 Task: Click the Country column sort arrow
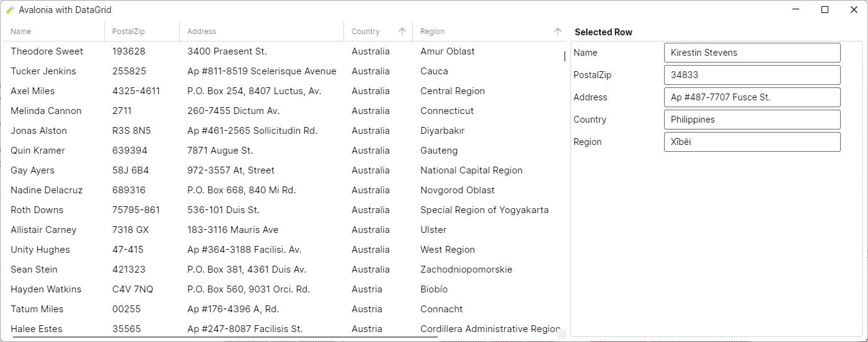pyautogui.click(x=402, y=32)
